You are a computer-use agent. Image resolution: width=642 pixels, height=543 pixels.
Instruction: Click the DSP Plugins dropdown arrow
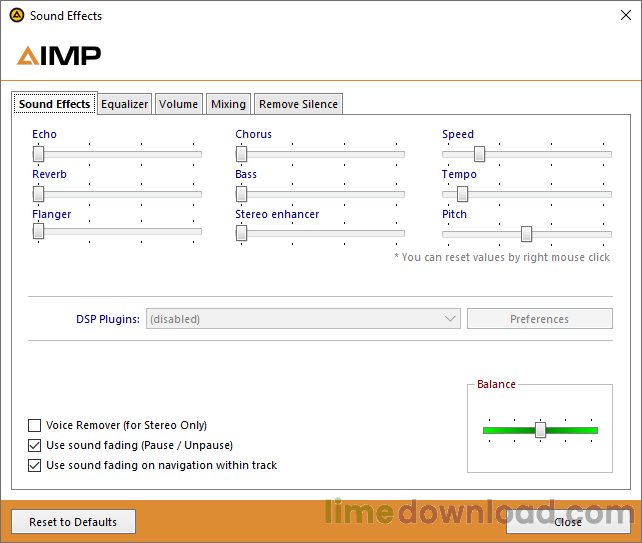point(450,319)
